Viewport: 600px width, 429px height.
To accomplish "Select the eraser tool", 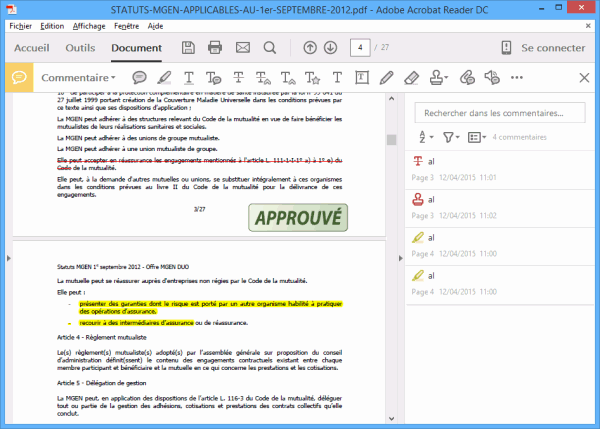I will [x=411, y=78].
